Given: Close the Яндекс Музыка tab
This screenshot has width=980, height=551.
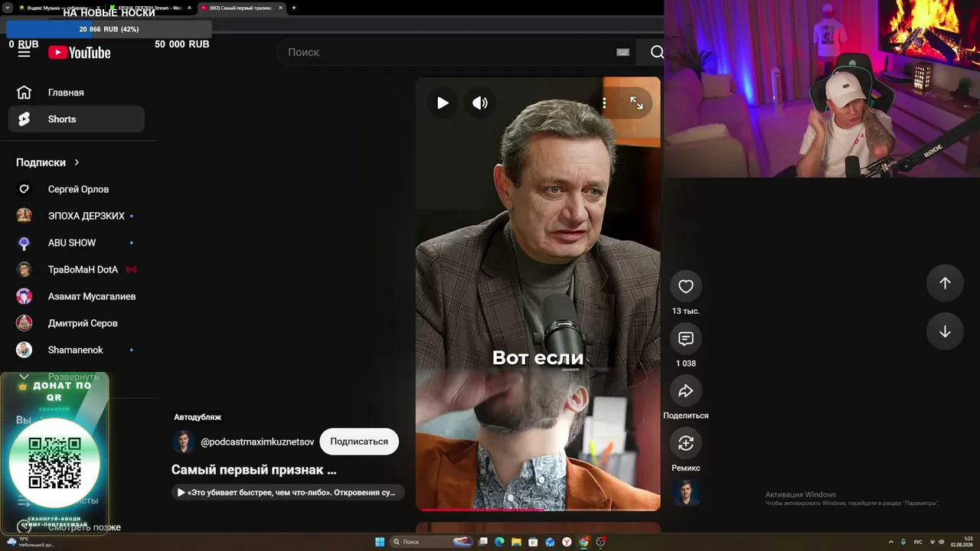Looking at the screenshot, I should (x=96, y=8).
